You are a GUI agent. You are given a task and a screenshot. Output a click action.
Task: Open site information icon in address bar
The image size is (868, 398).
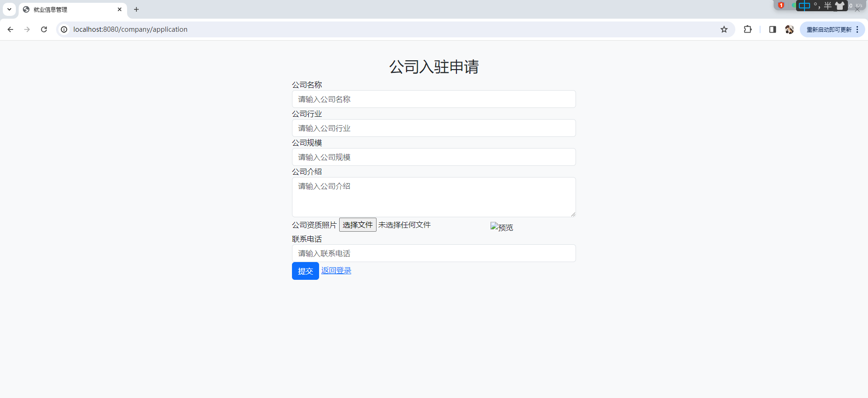(64, 29)
